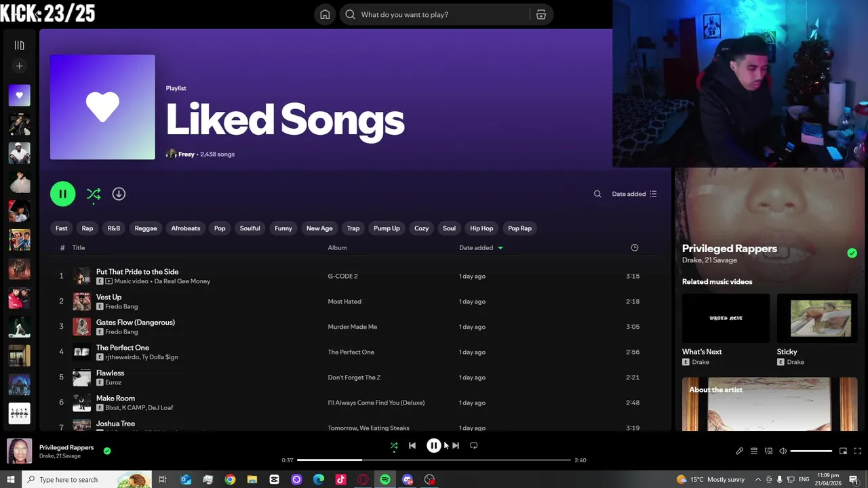Click the plus create playlist icon
868x488 pixels.
(19, 66)
